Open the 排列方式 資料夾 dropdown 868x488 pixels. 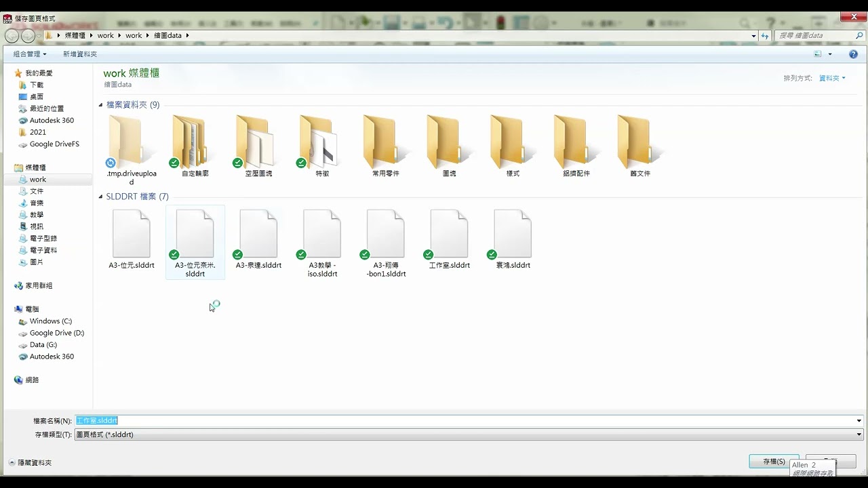[x=832, y=79]
